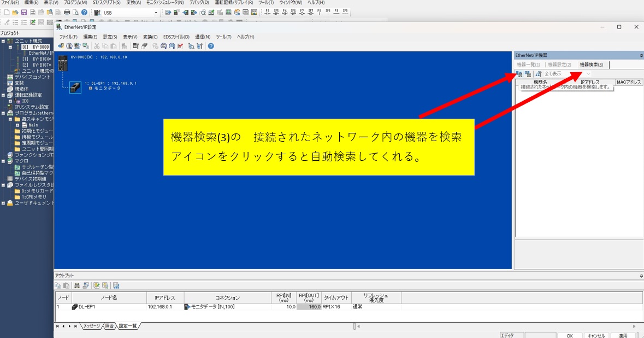Image resolution: width=644 pixels, height=338 pixels.
Task: Click the blue help icon in EtherNet/IP toolbar
Action: click(211, 46)
